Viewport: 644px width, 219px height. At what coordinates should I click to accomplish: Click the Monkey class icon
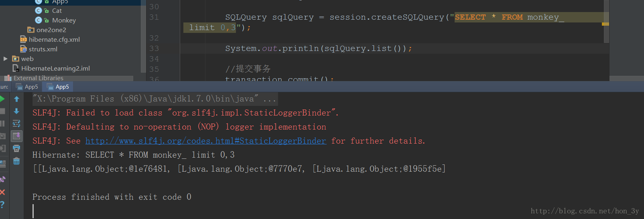39,20
